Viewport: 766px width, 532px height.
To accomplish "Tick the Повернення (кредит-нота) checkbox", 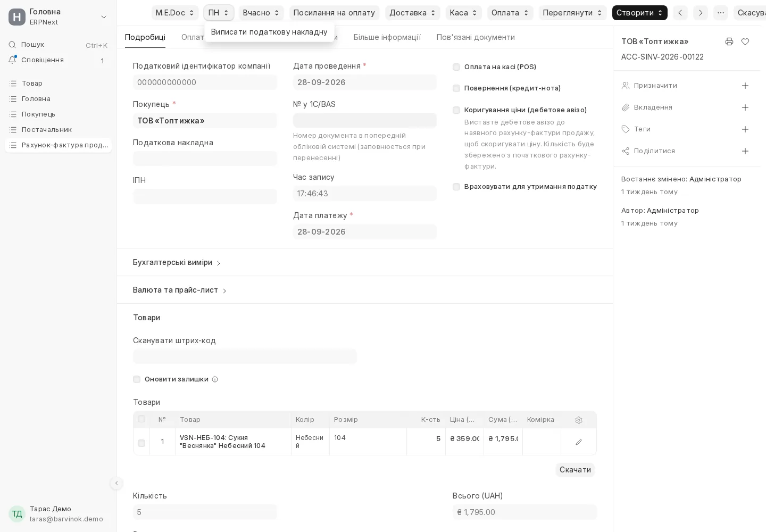I will 456,88.
